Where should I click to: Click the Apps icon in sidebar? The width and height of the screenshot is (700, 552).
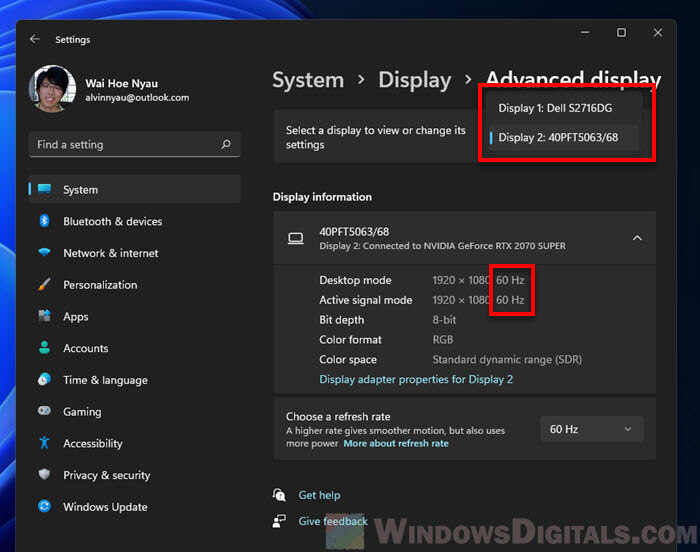click(44, 316)
